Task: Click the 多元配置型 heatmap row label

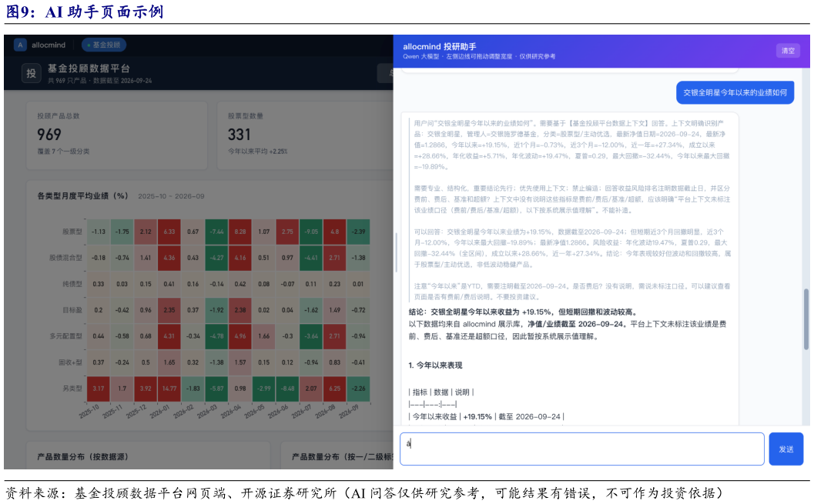Action: 66,336
